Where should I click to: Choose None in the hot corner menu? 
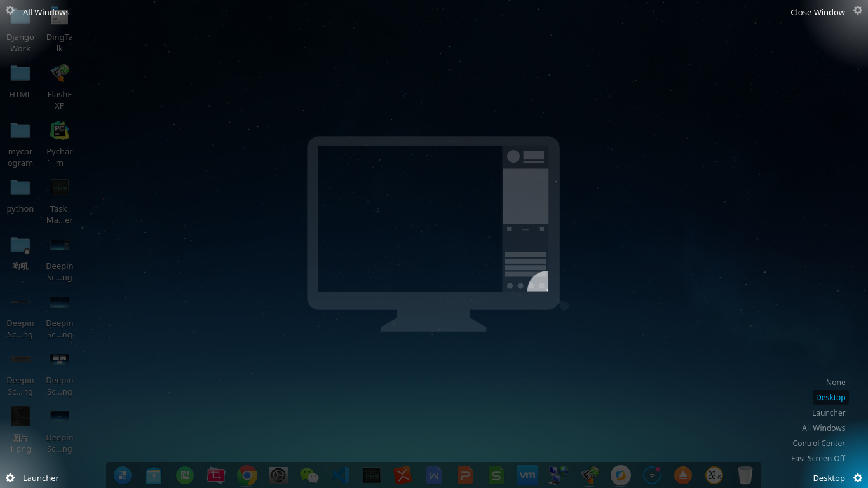(x=836, y=382)
